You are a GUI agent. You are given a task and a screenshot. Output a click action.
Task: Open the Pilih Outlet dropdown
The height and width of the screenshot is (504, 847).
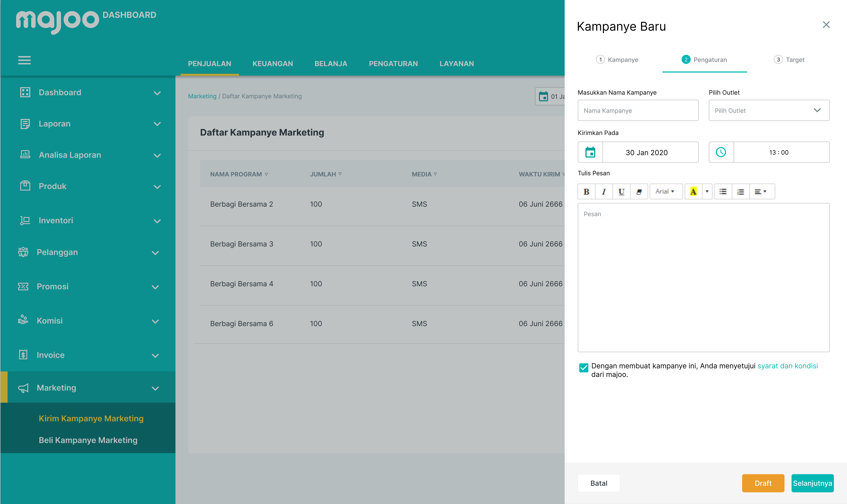point(769,110)
